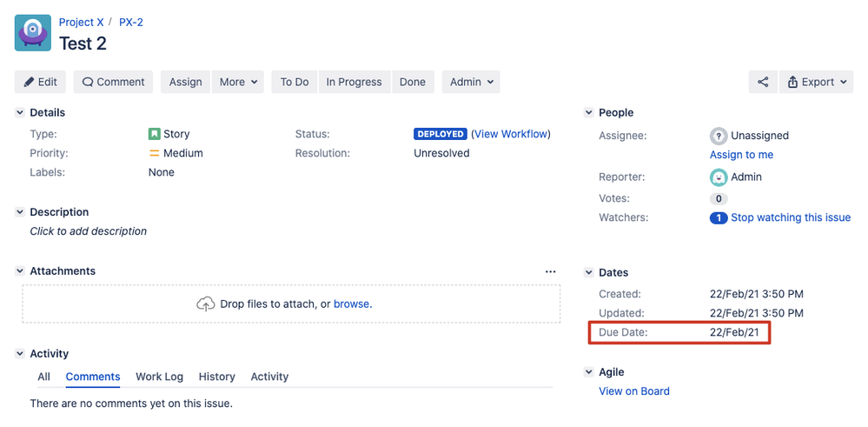
Task: Click Stop watching this issue
Action: coord(791,217)
